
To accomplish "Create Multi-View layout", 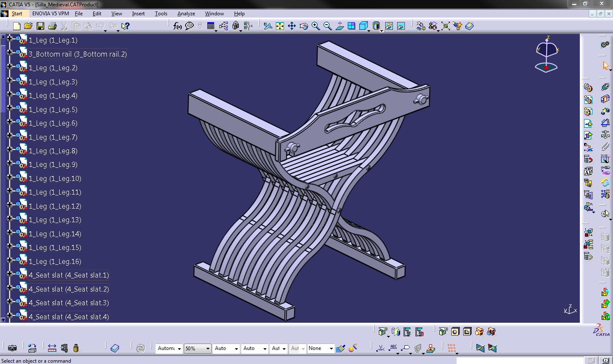I will (351, 26).
